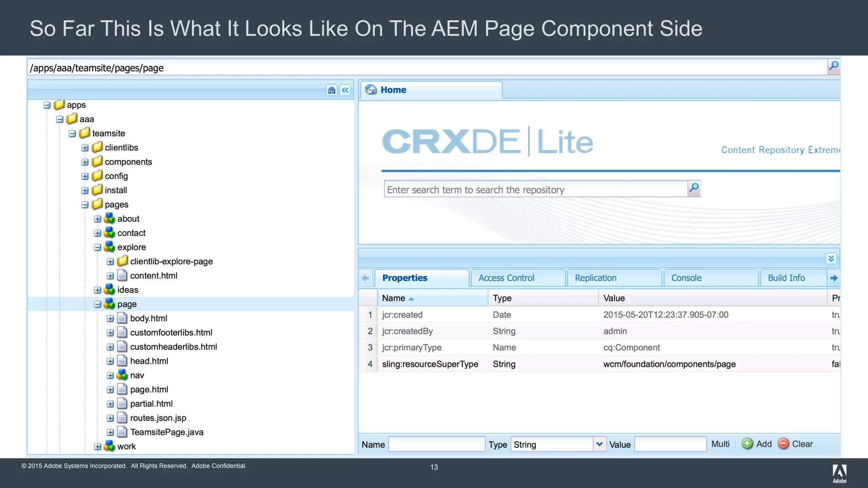Click the right arrow after Build Info tab
This screenshot has width=868, height=488.
(x=834, y=278)
